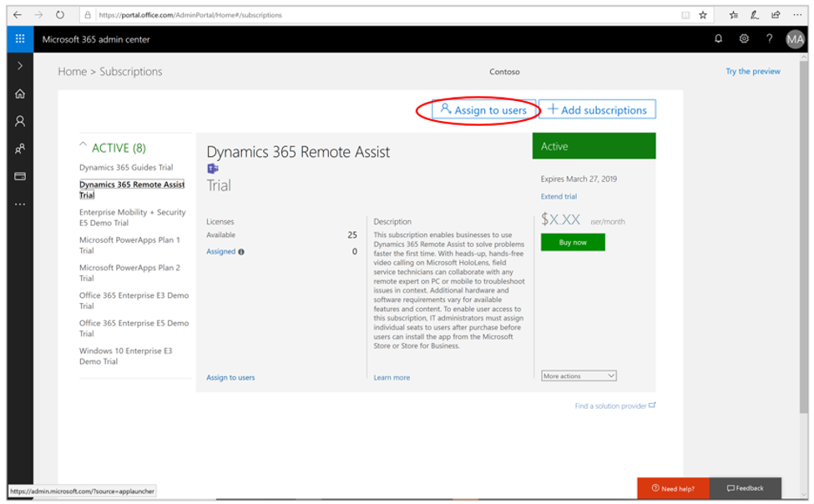Click Try the preview link
The width and height of the screenshot is (814, 504).
(x=753, y=71)
